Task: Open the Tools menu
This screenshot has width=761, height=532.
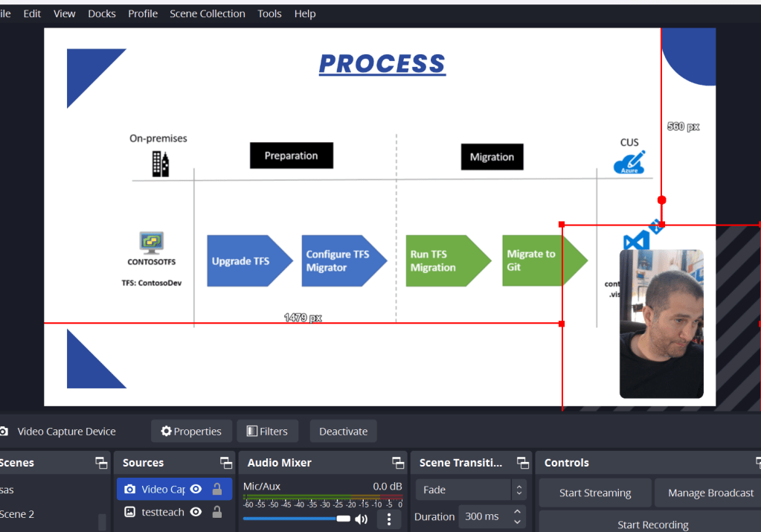Action: click(x=269, y=13)
